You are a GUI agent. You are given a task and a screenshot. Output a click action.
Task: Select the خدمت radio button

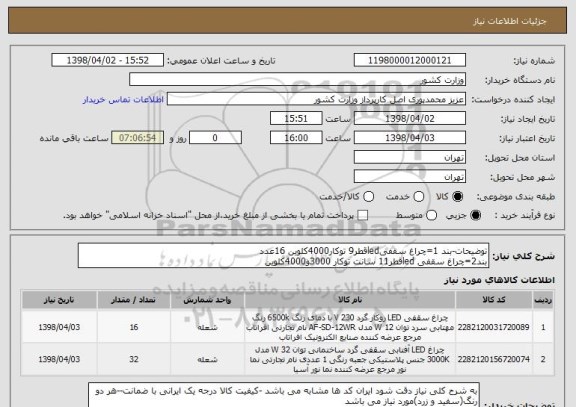pyautogui.click(x=419, y=197)
